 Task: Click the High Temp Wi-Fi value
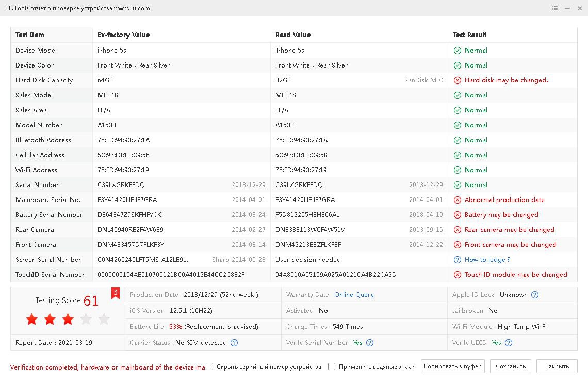click(522, 327)
